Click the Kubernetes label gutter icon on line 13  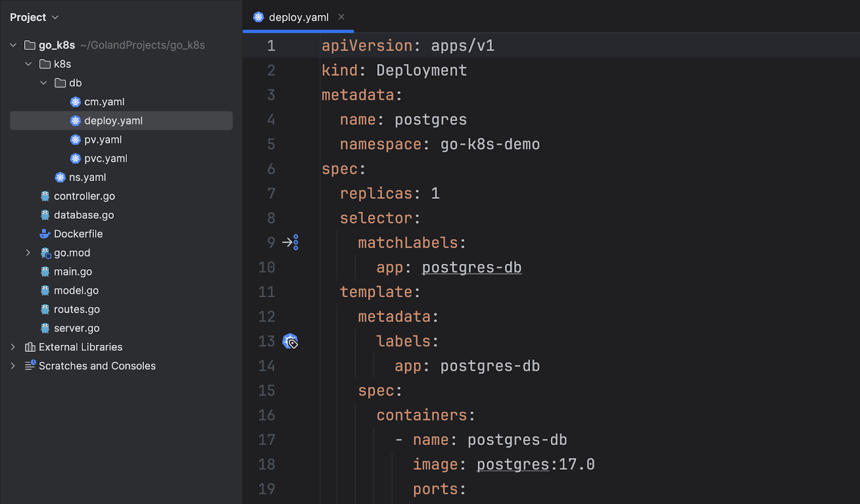[290, 341]
